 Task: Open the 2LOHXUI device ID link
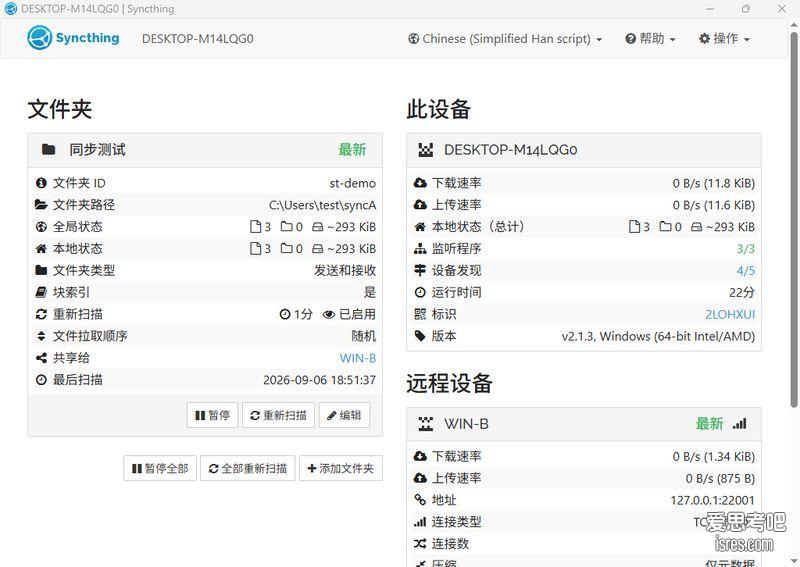730,314
